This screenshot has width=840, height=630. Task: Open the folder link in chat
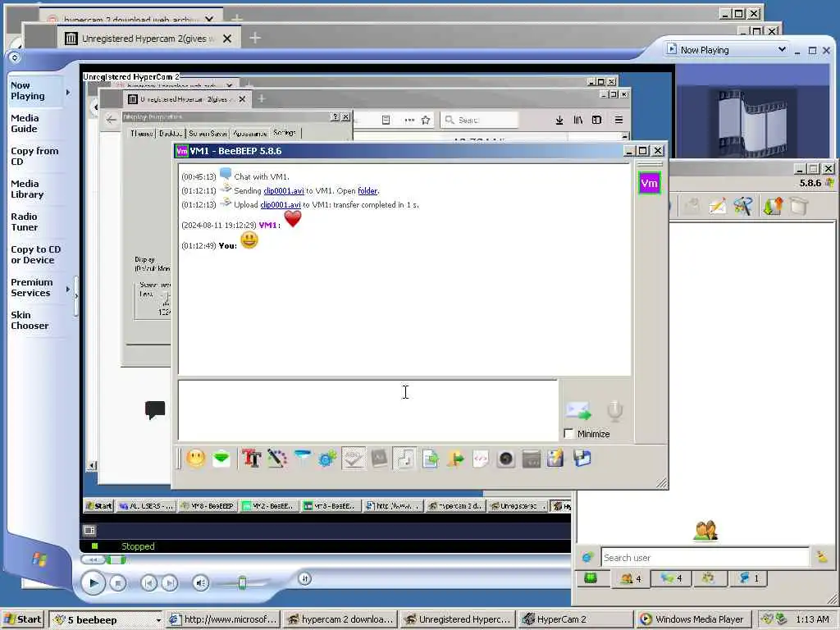pyautogui.click(x=367, y=190)
